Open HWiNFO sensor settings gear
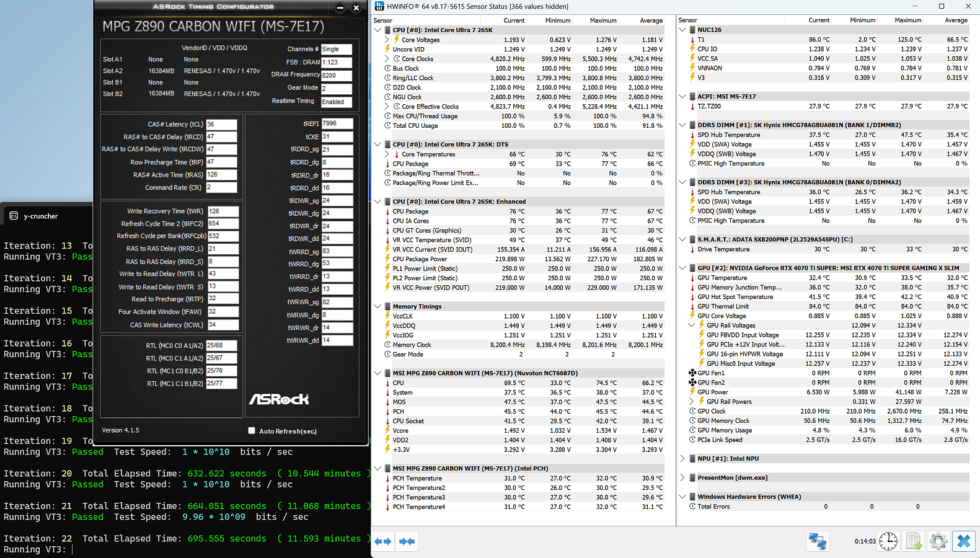 (x=938, y=541)
